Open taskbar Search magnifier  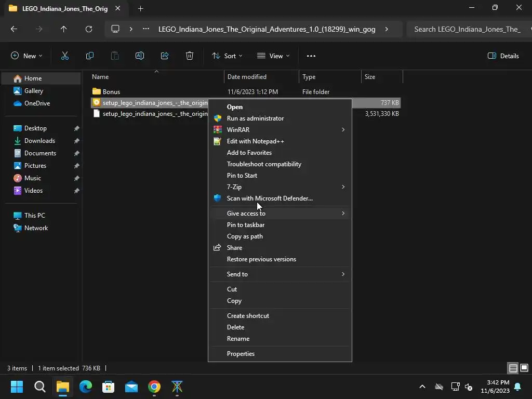[x=39, y=387]
